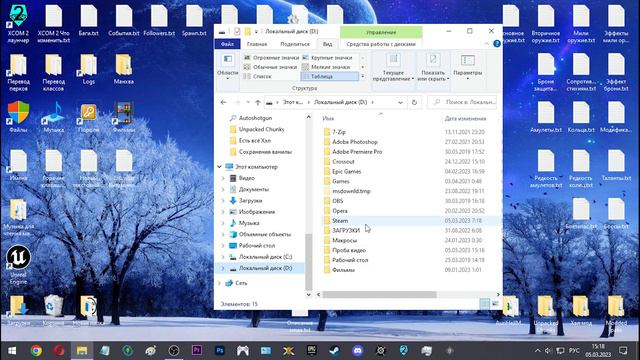The height and width of the screenshot is (360, 640).
Task: Select the Steam folder row
Action: point(409,220)
